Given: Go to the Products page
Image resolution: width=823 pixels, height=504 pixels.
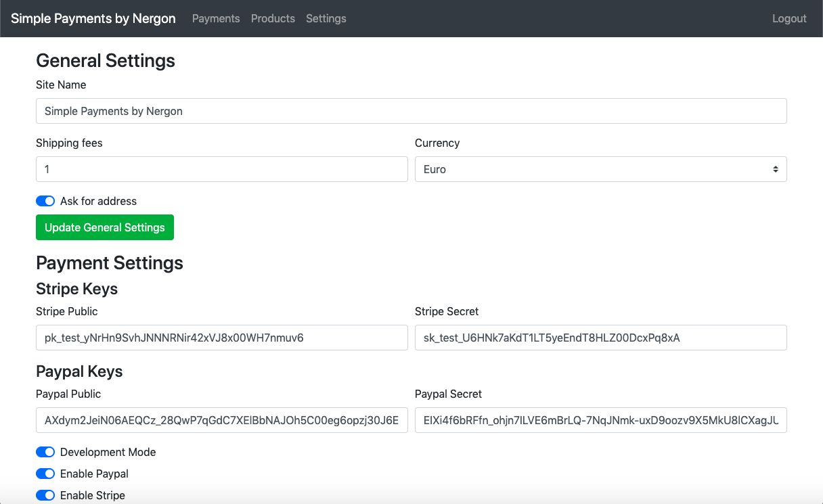Looking at the screenshot, I should 273,18.
